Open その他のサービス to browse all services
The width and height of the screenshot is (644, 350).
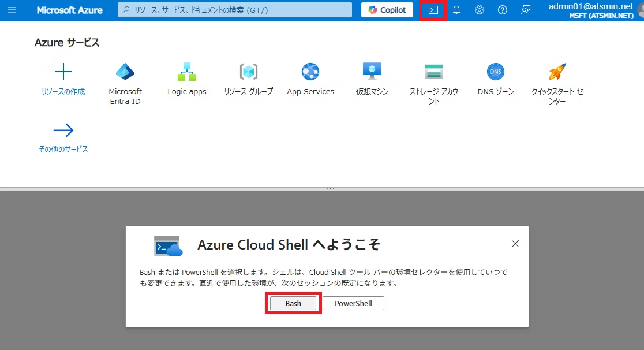coord(63,130)
